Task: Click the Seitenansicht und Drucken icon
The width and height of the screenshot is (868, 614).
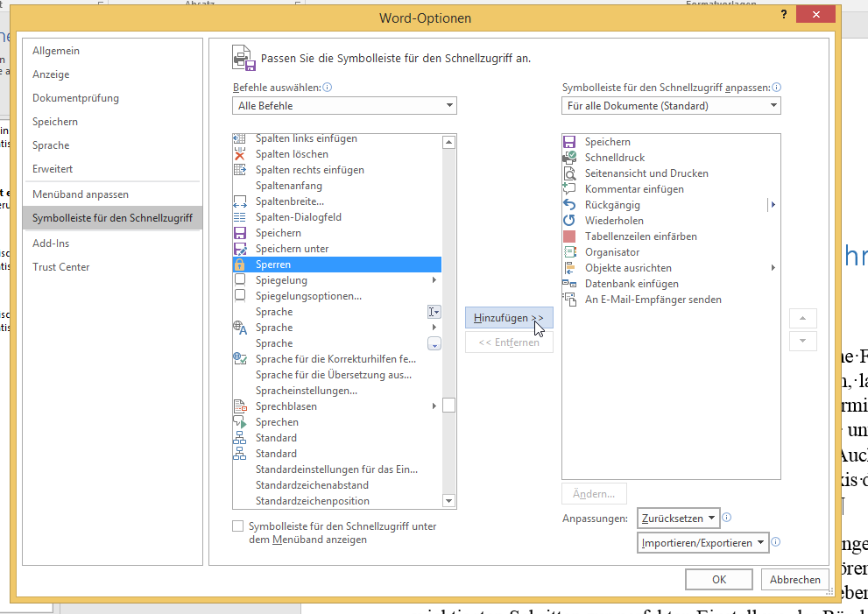Action: [569, 173]
